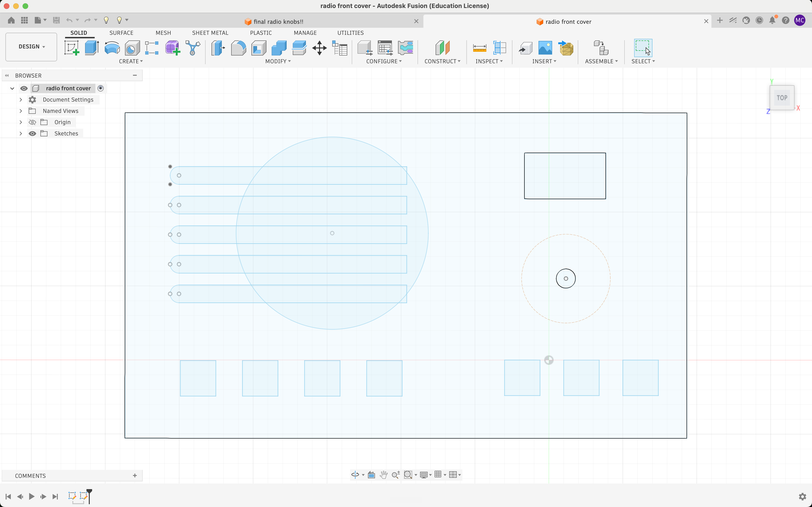Select the Create Sketch tool

click(x=72, y=48)
